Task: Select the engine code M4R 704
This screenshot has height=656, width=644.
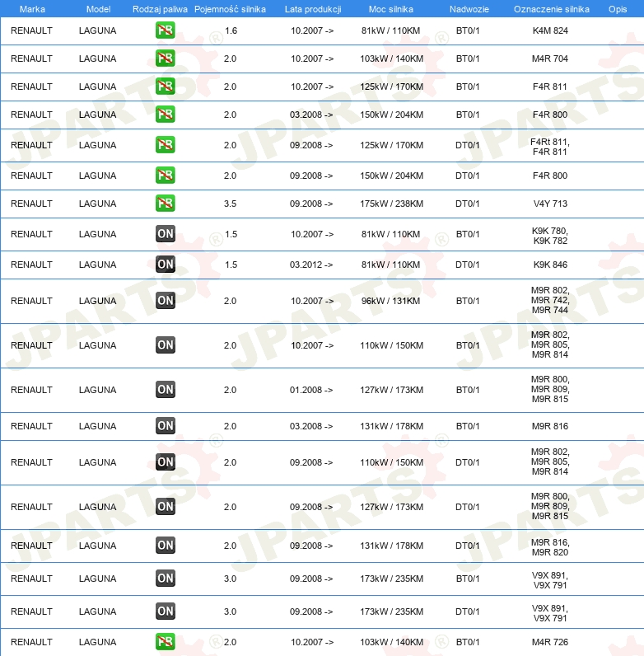Action: pos(550,59)
